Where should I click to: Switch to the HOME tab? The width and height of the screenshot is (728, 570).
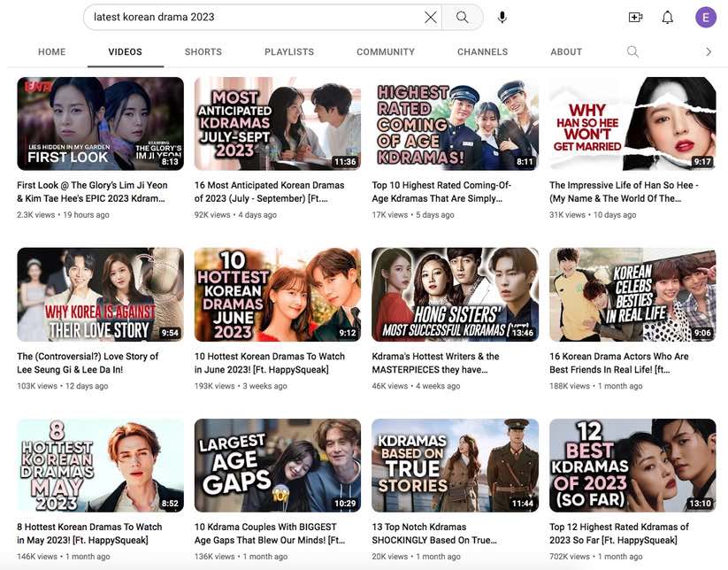(x=51, y=51)
